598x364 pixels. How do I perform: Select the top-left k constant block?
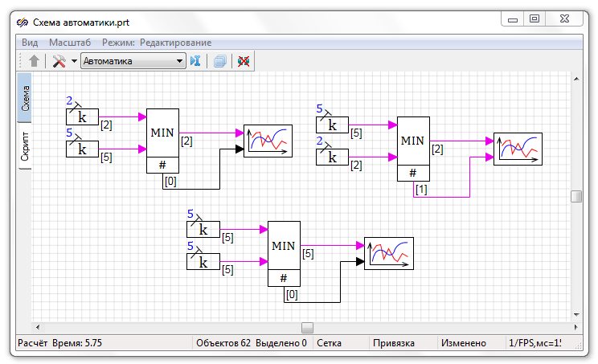click(82, 117)
